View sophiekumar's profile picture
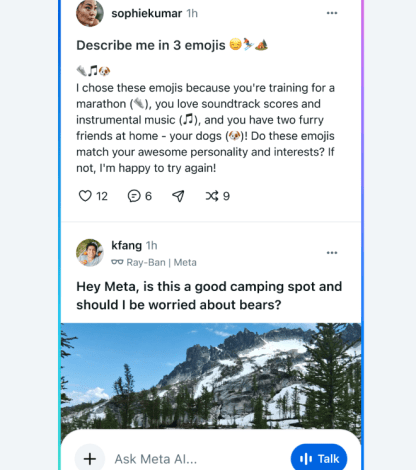416x470 pixels. (x=90, y=13)
